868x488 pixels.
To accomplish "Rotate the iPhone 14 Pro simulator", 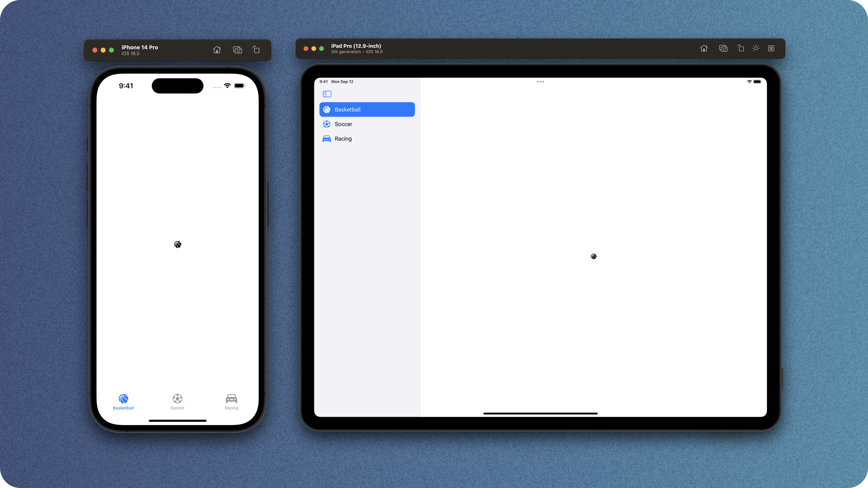I will [x=256, y=50].
